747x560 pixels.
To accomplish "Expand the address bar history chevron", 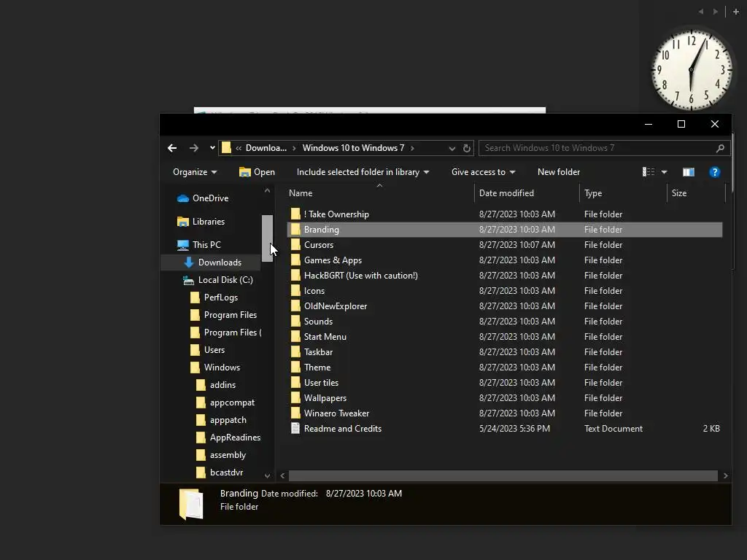I will (452, 149).
